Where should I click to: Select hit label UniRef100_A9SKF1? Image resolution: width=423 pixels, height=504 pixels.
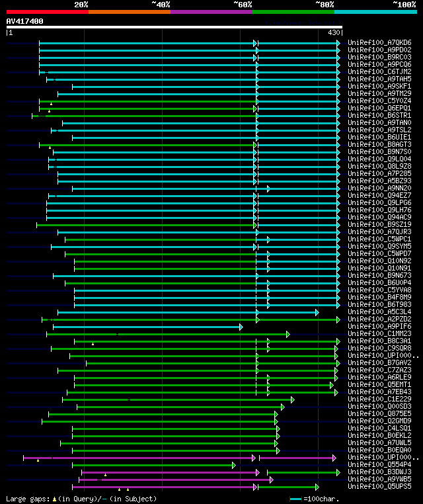(379, 86)
